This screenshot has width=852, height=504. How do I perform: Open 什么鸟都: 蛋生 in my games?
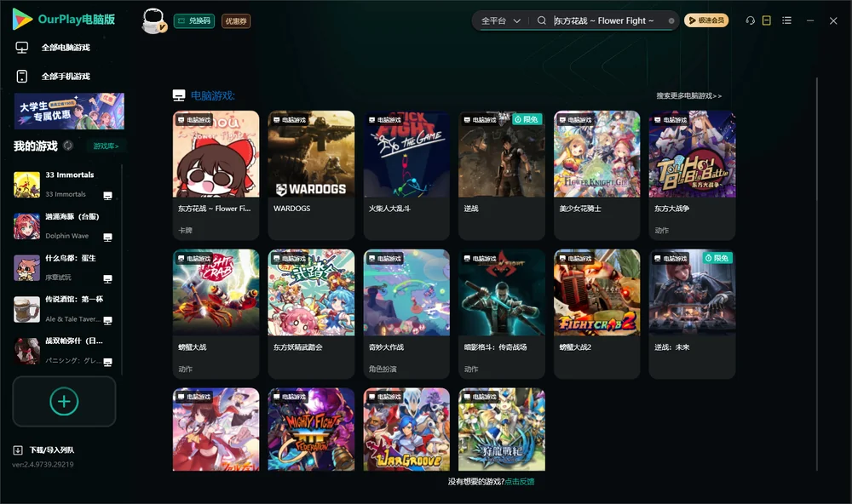(x=64, y=267)
